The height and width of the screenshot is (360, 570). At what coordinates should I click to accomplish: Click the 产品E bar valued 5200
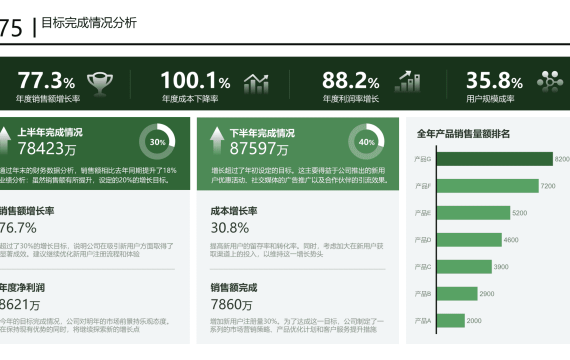coord(474,213)
